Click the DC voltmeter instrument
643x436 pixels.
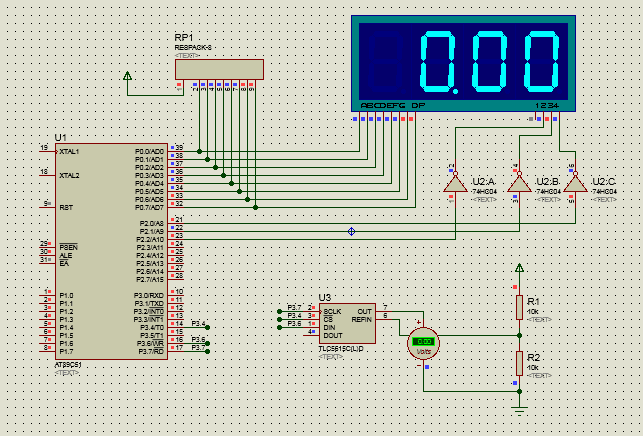(x=423, y=344)
